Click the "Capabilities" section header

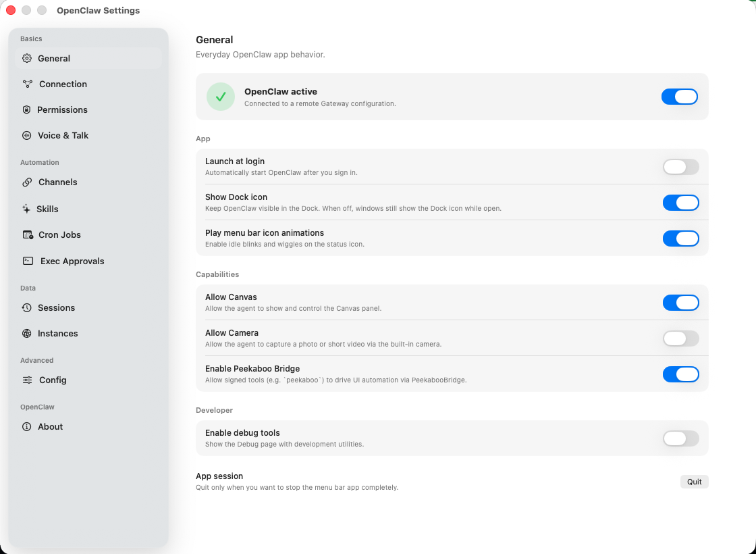pos(217,274)
